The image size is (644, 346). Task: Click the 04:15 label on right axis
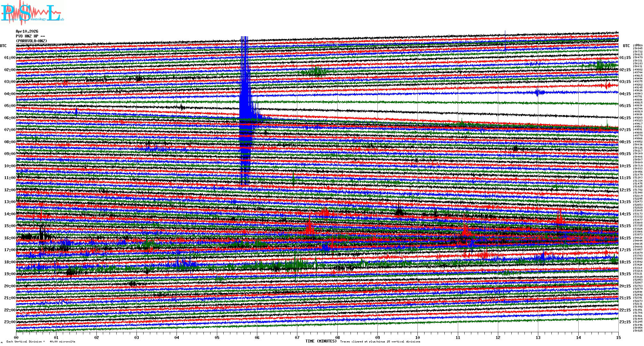625,94
